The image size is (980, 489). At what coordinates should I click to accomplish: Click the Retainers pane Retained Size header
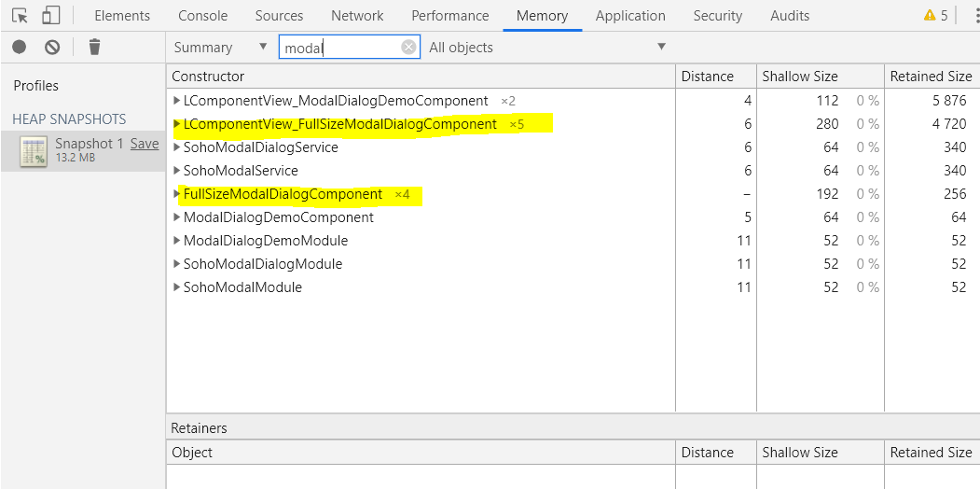click(x=932, y=453)
